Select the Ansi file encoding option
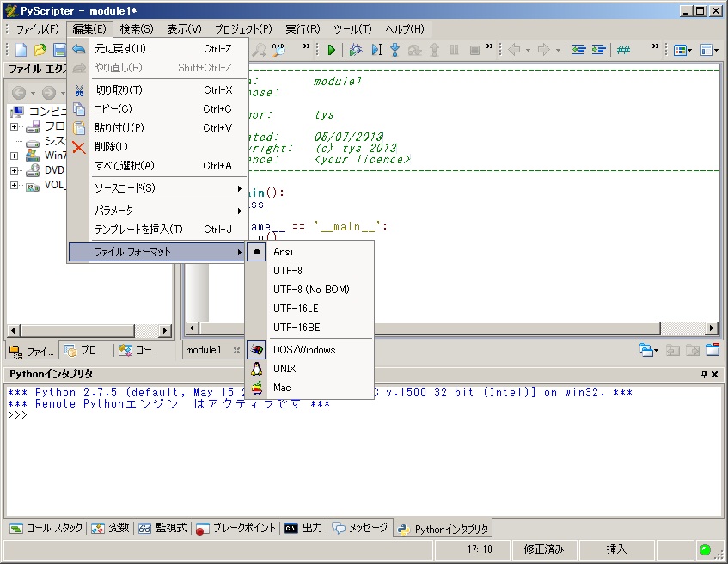 [284, 252]
